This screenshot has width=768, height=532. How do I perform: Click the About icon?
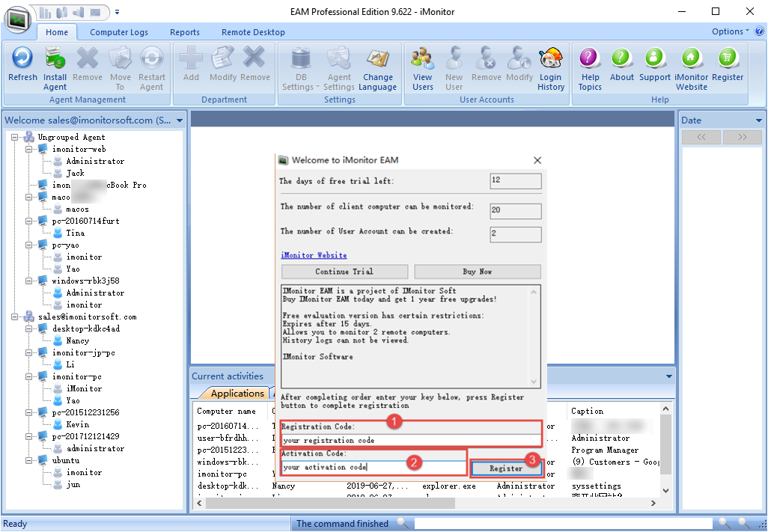coord(621,63)
